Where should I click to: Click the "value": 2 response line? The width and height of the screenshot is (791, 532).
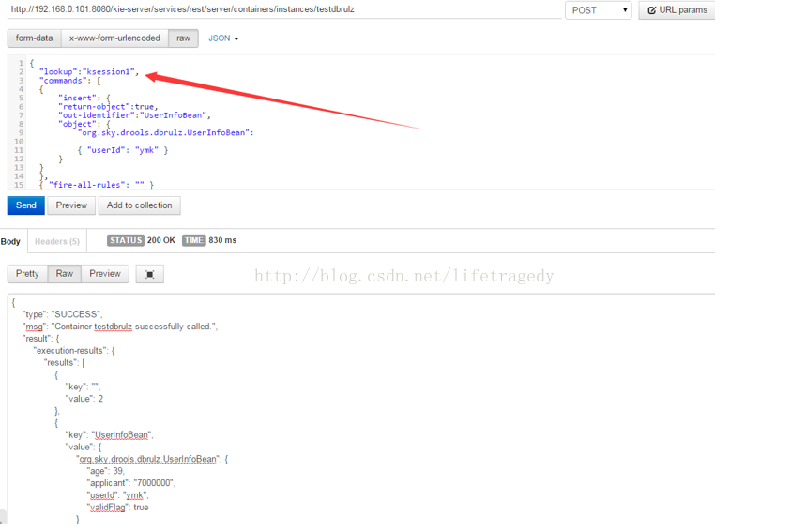[x=84, y=399]
